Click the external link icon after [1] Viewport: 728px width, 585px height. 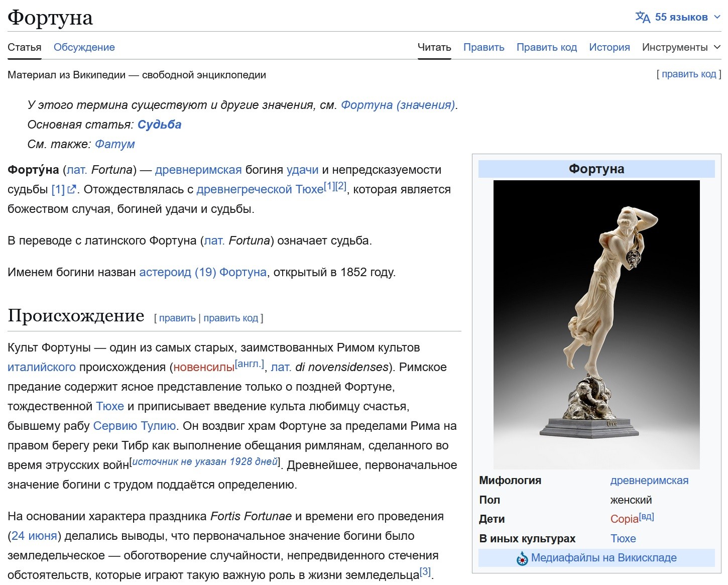click(x=72, y=189)
